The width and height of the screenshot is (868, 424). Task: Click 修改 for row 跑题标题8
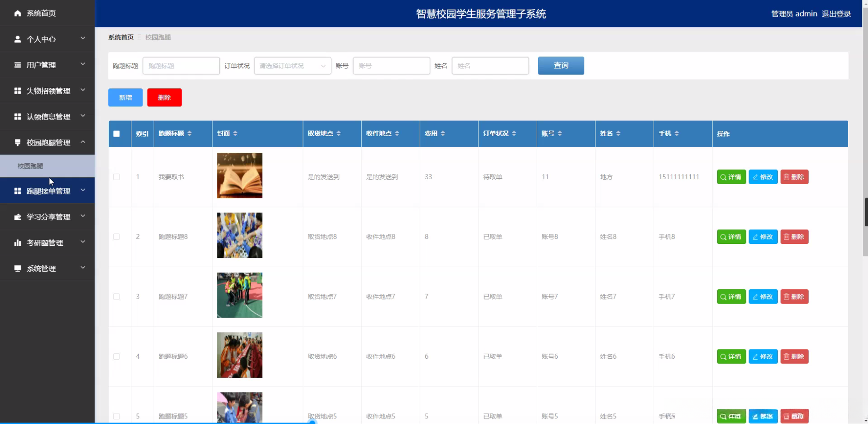[763, 237]
